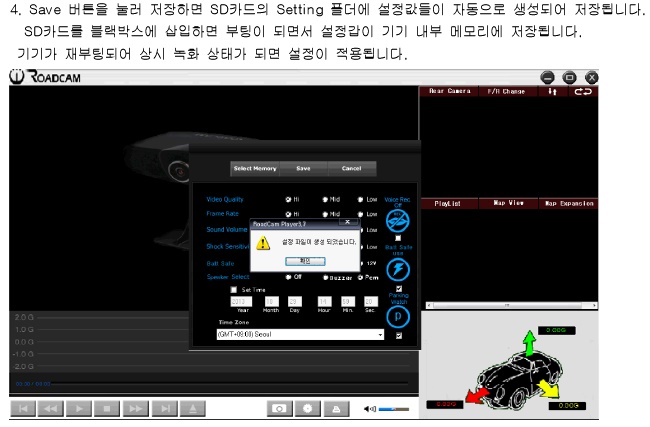This screenshot has width=650, height=427.
Task: Toggle checkbox under Batt Safe icon
Action: point(399,289)
